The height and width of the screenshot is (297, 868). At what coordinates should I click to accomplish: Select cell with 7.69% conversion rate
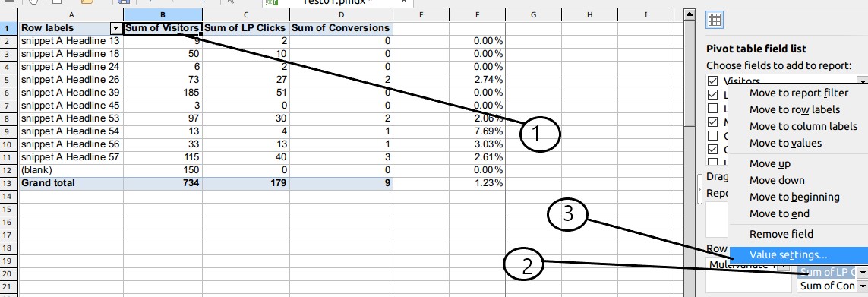pos(477,131)
